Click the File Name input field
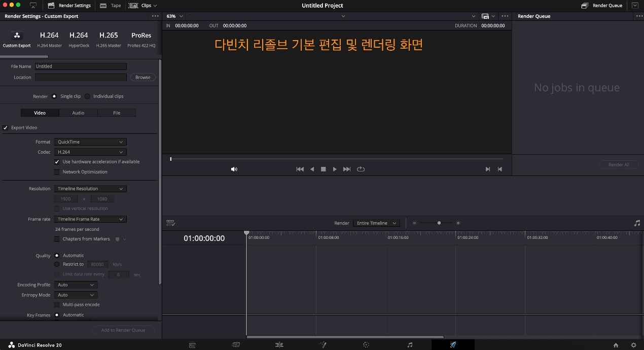Viewport: 644px width, 350px height. (x=80, y=66)
